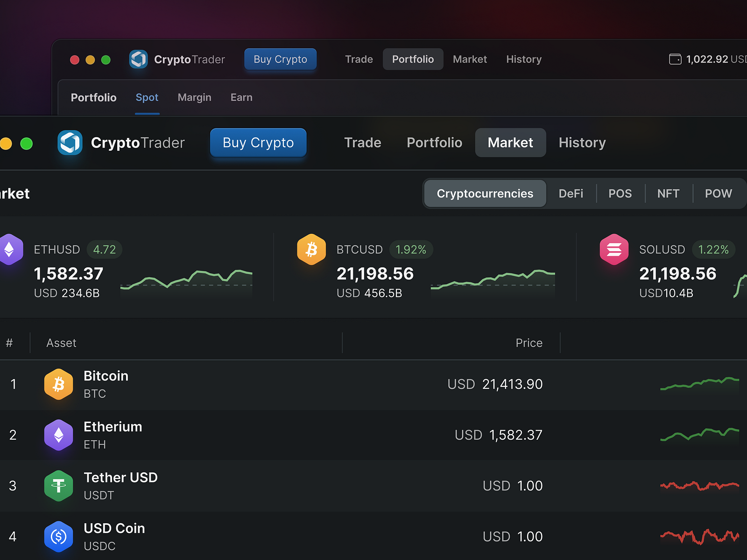Click the BTCUSD ticker Bitcoin icon
The width and height of the screenshot is (747, 560).
click(x=311, y=249)
